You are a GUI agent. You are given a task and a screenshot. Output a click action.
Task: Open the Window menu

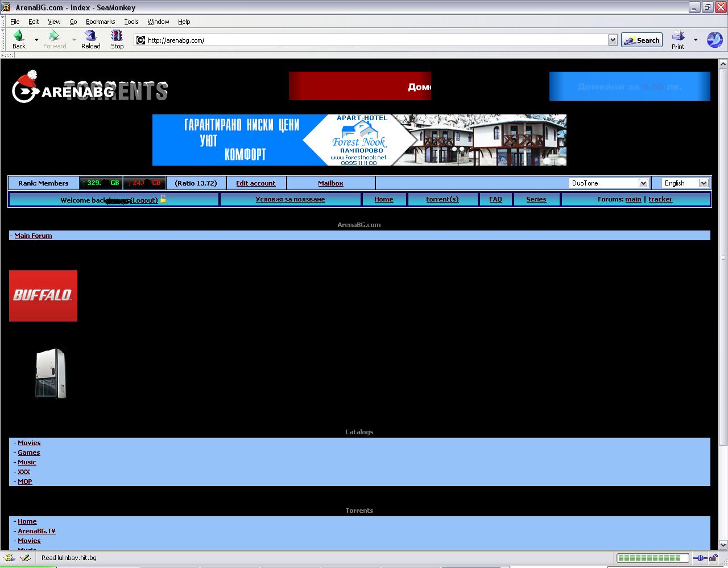158,22
